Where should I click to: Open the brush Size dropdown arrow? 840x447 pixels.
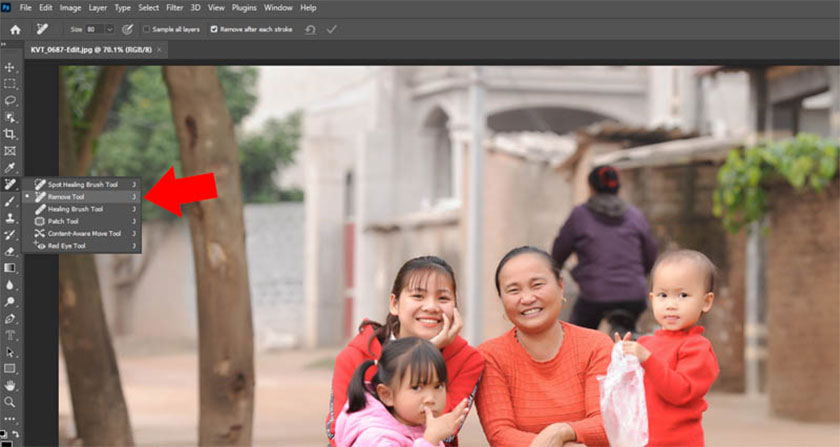click(x=110, y=29)
